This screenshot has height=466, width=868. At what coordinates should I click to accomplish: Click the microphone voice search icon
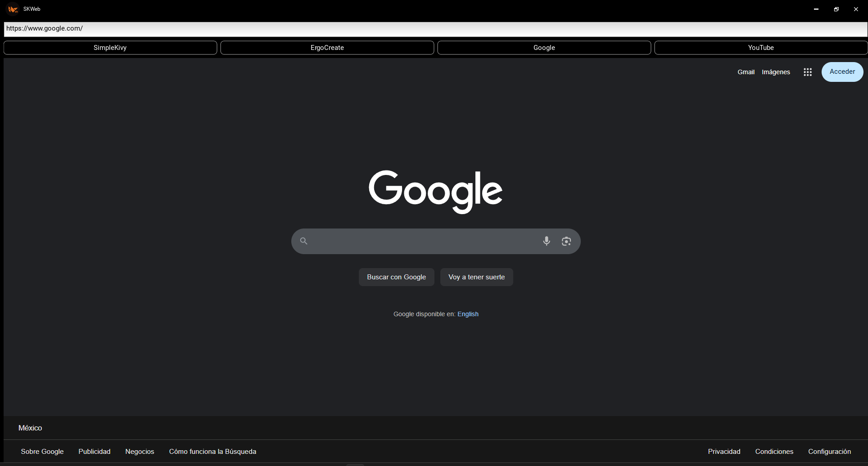(546, 241)
